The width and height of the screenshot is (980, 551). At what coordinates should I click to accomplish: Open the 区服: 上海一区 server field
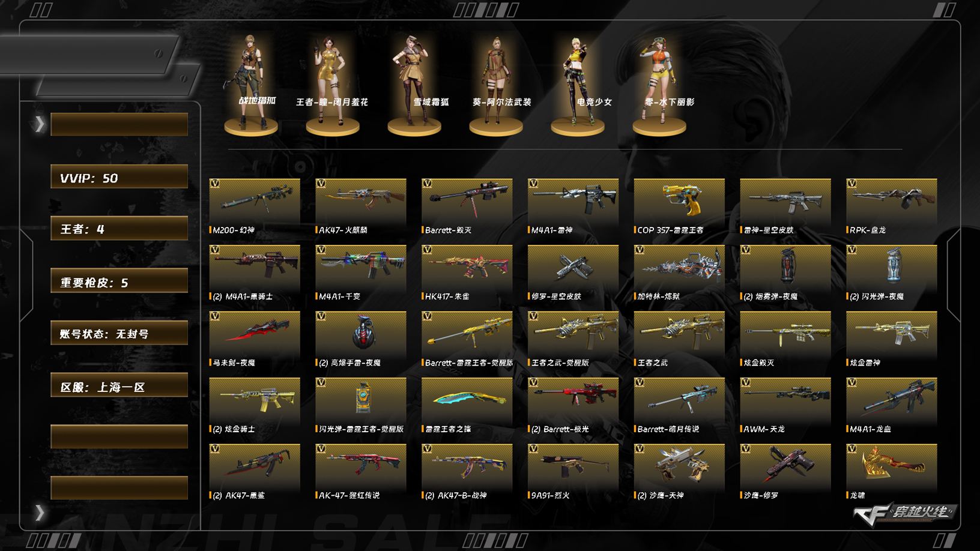[x=119, y=386]
